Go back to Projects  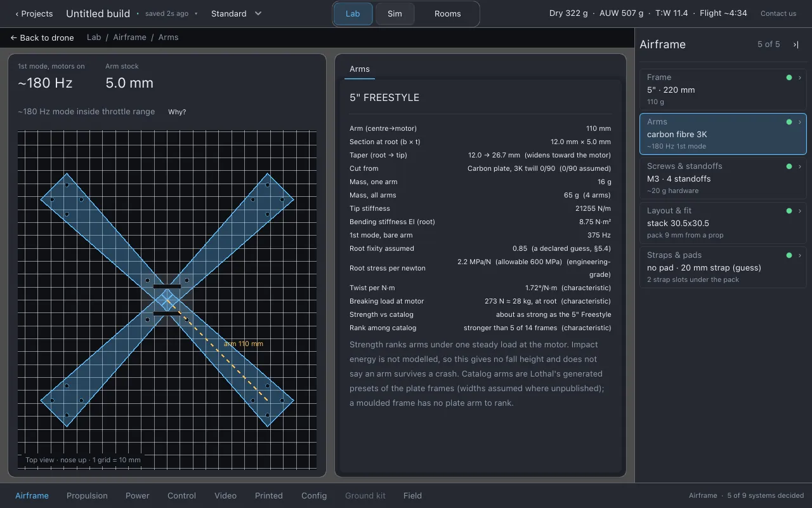point(34,13)
